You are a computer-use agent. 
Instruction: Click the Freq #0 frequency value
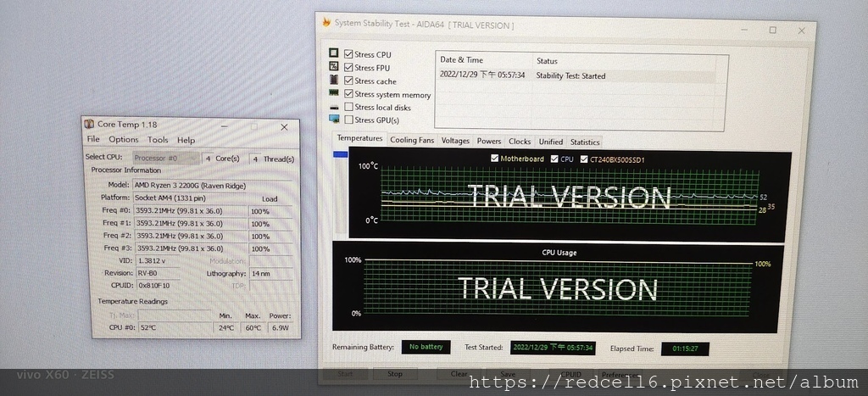click(x=190, y=211)
